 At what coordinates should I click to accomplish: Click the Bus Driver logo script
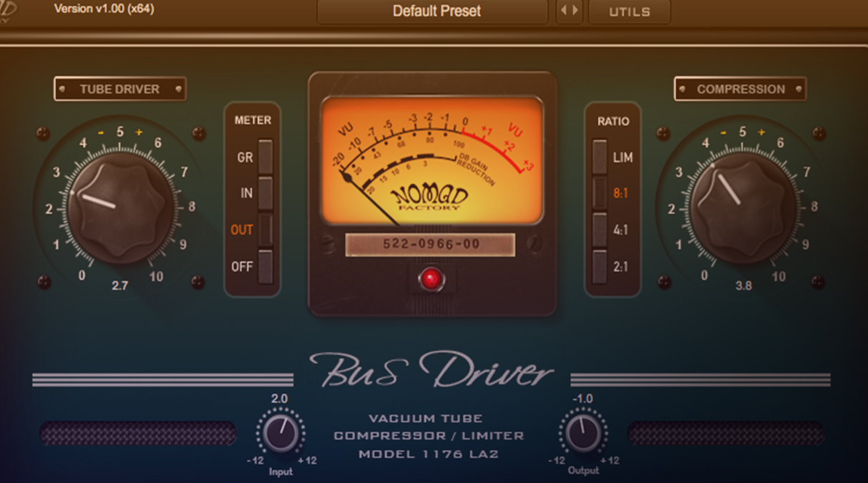pyautogui.click(x=431, y=370)
